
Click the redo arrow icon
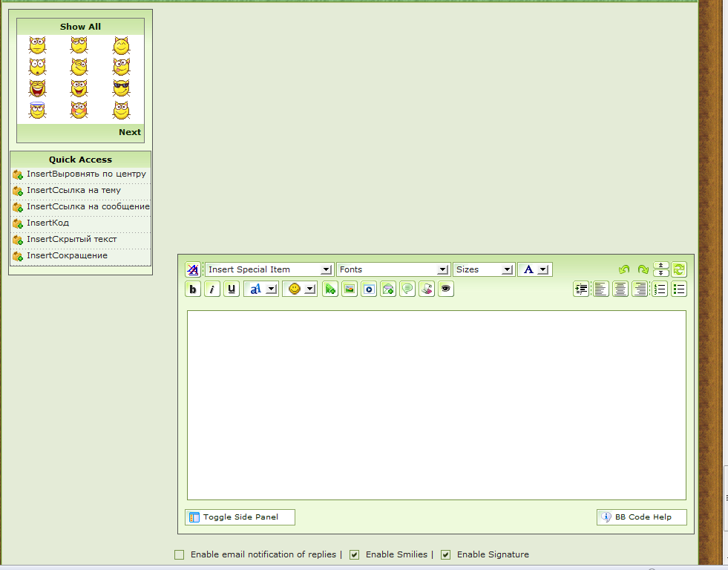point(643,269)
